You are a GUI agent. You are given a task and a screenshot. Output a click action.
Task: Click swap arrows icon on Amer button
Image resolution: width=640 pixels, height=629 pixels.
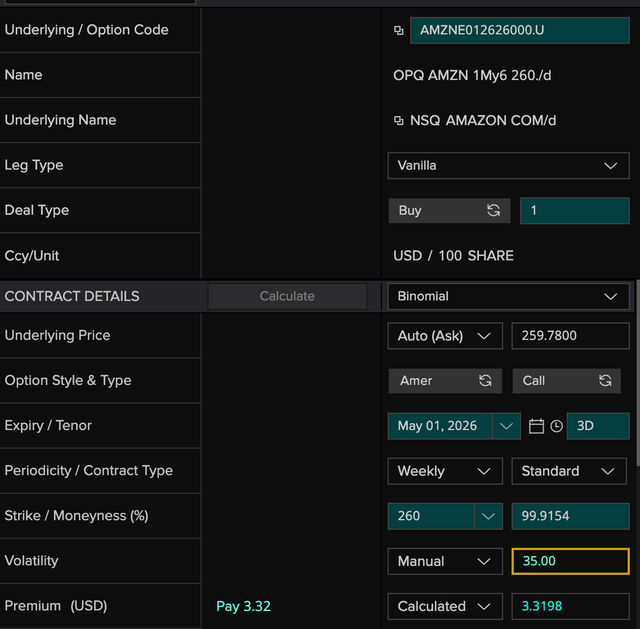(485, 381)
